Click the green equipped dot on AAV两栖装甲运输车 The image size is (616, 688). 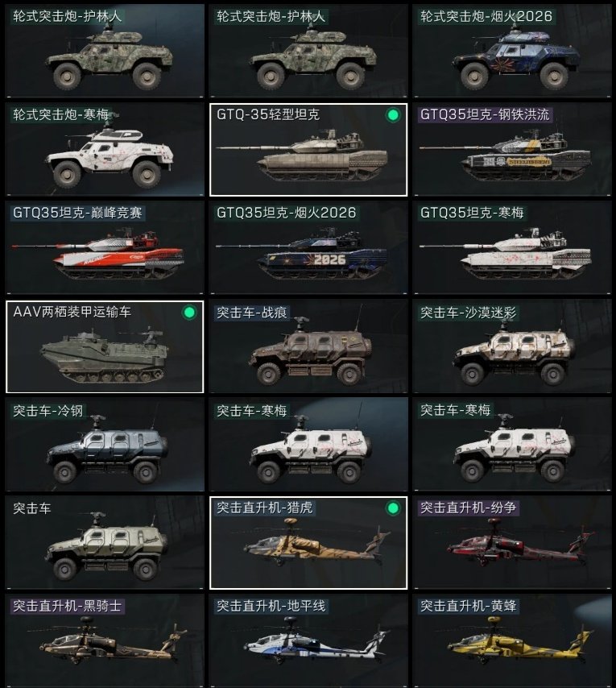(189, 313)
